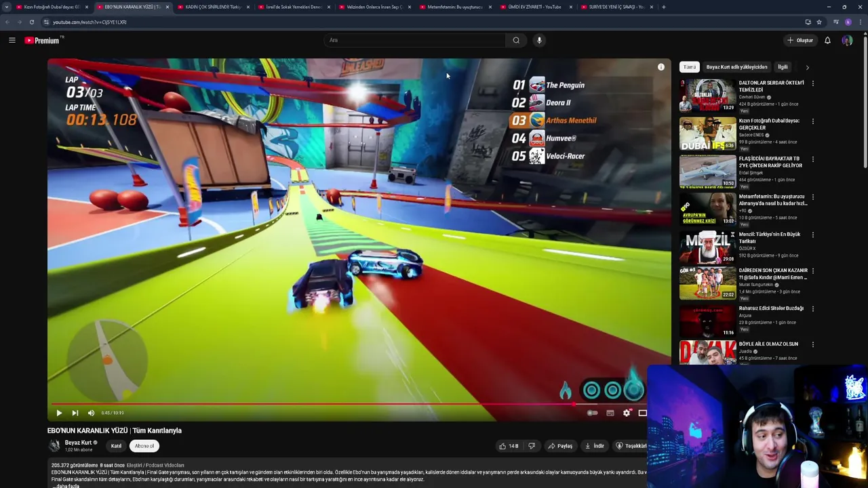Open Rahatsız Edici Siteler Buzdağı title

771,308
